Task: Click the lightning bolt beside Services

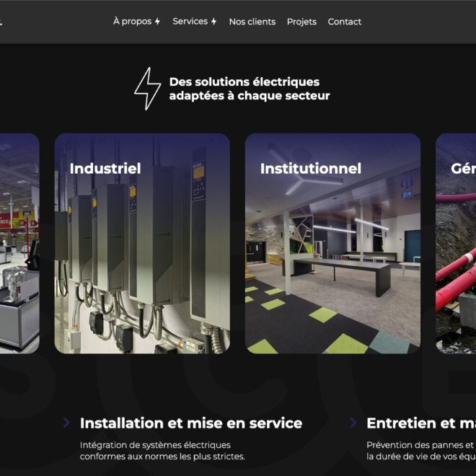Action: (213, 22)
